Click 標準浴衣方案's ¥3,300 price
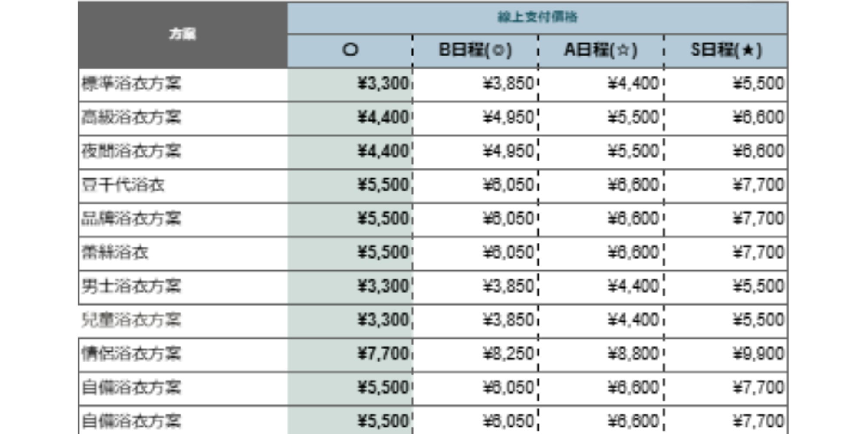Viewport: 868px width, 434px height. coord(383,84)
